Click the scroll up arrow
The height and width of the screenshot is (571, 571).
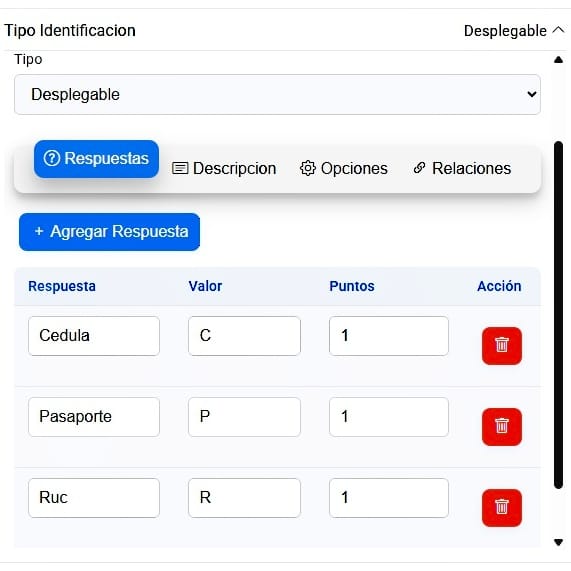point(558,60)
